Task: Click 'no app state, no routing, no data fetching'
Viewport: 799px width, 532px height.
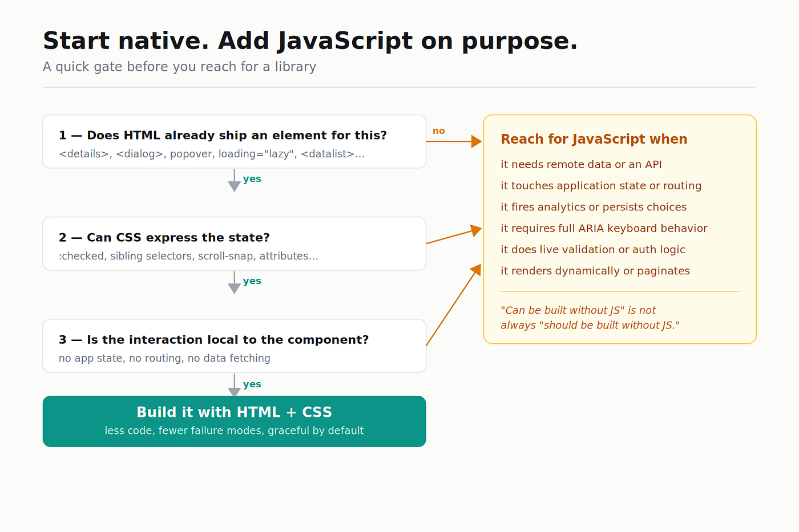Action: click(x=164, y=358)
